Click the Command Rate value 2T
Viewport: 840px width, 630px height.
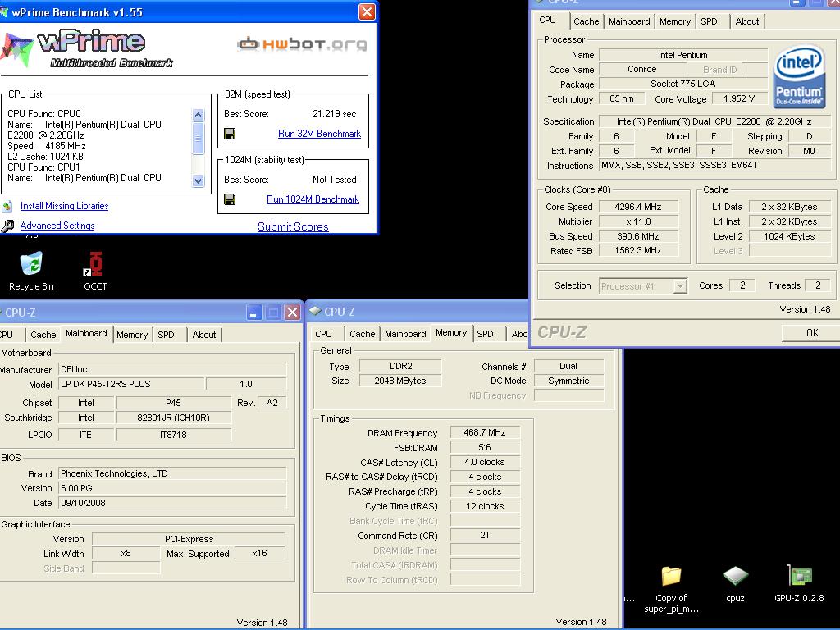tap(485, 535)
